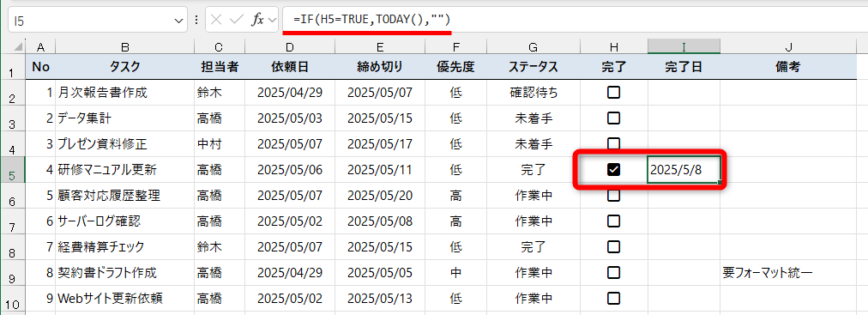Click the 依頼日 header cell

click(289, 67)
